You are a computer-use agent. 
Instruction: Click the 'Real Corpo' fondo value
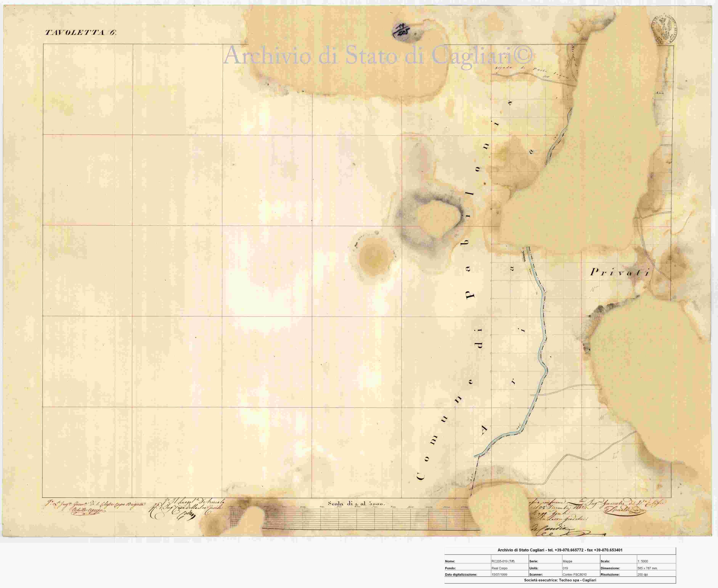click(x=500, y=568)
